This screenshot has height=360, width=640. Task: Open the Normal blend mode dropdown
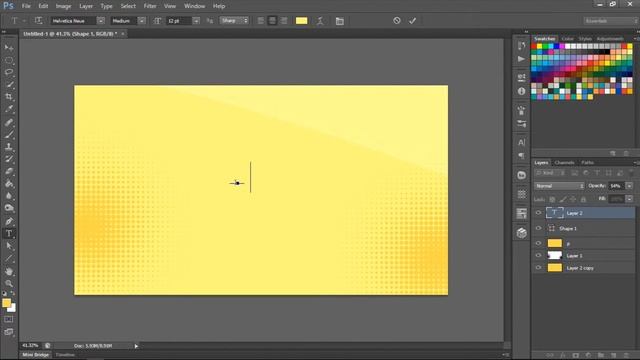click(559, 186)
